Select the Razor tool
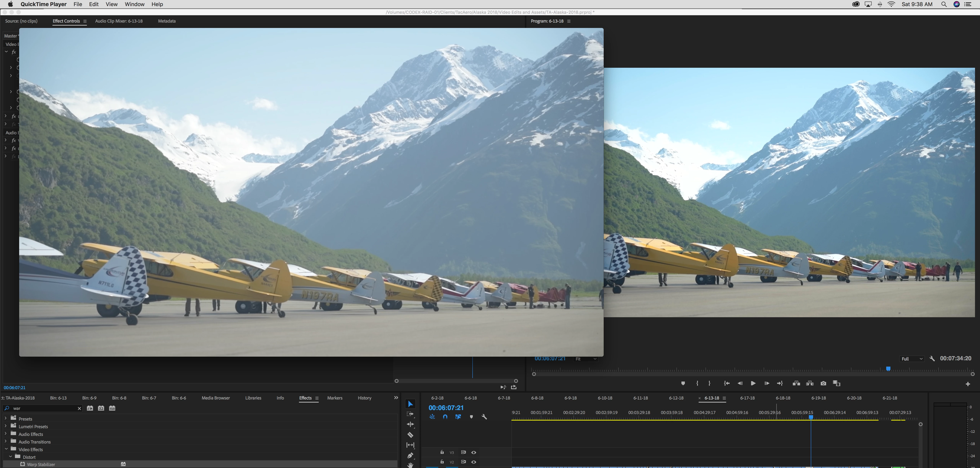 (x=410, y=435)
